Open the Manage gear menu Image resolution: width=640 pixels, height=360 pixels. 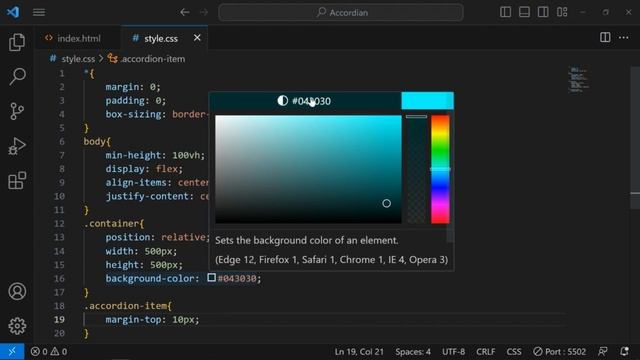(x=17, y=326)
